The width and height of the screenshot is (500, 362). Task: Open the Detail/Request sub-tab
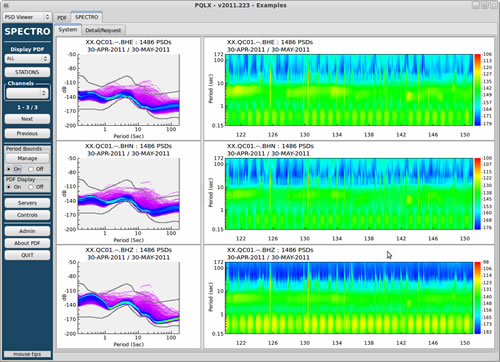coord(103,30)
